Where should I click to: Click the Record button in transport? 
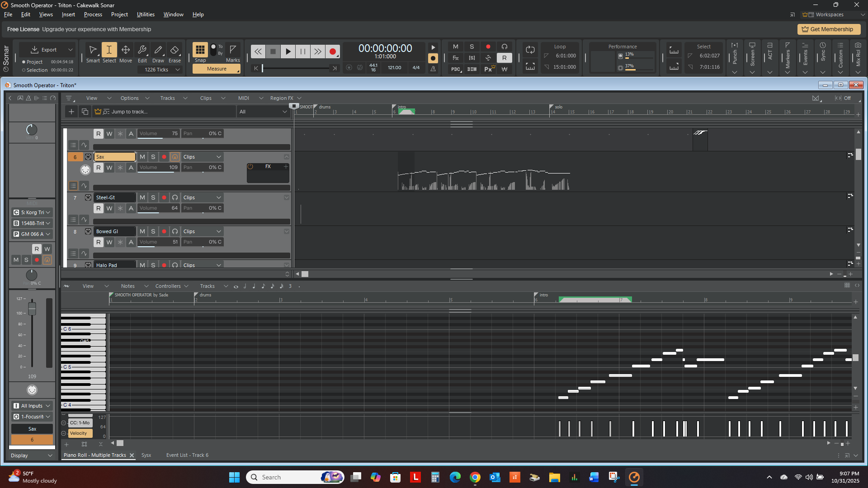(x=333, y=52)
